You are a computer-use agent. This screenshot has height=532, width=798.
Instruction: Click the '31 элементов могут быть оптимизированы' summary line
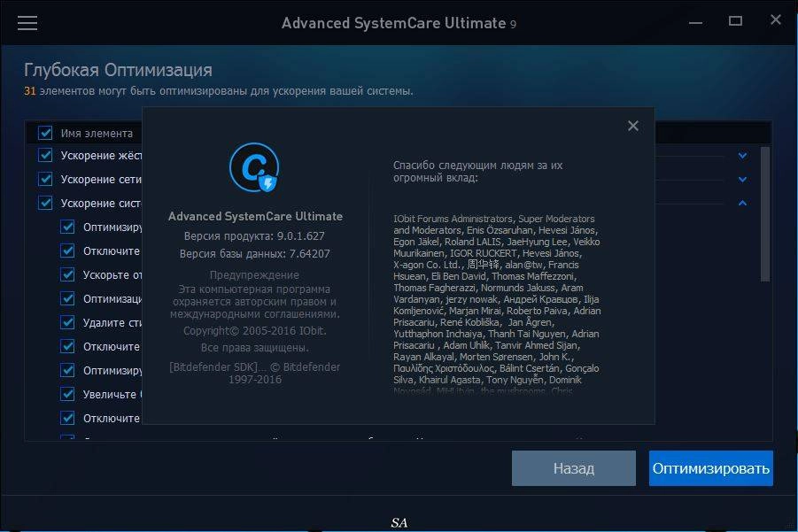(x=219, y=91)
